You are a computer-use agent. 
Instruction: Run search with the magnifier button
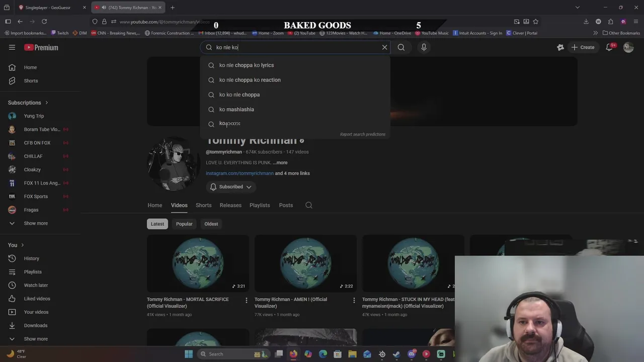tap(401, 47)
